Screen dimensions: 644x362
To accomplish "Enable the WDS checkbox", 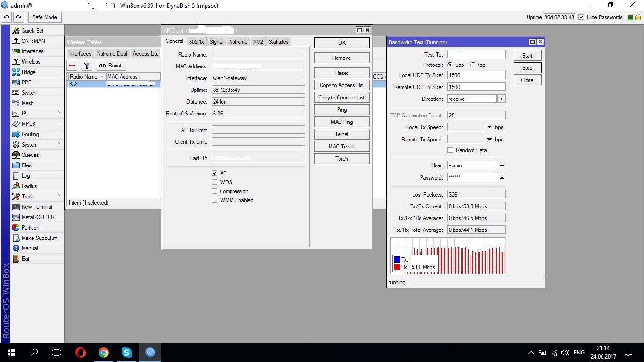I will coord(215,182).
